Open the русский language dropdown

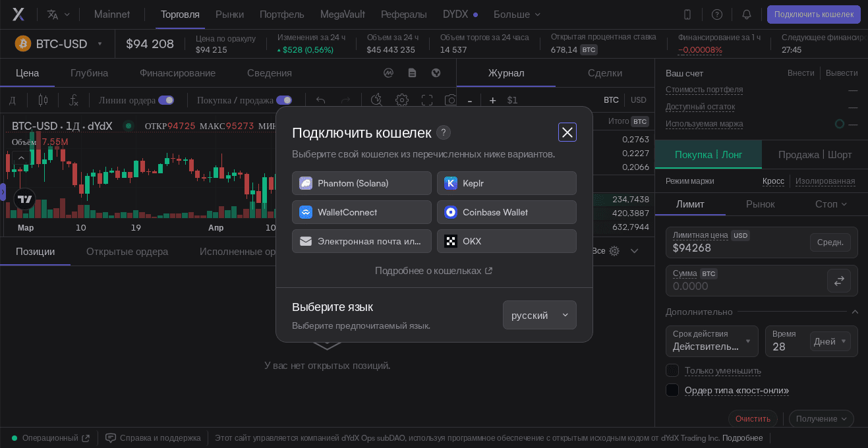coord(540,315)
